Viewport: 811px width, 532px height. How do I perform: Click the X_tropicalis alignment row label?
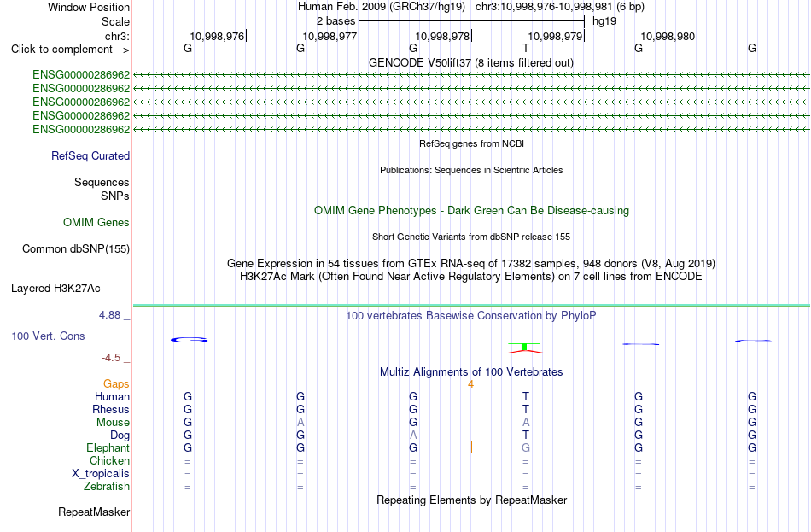pos(101,474)
